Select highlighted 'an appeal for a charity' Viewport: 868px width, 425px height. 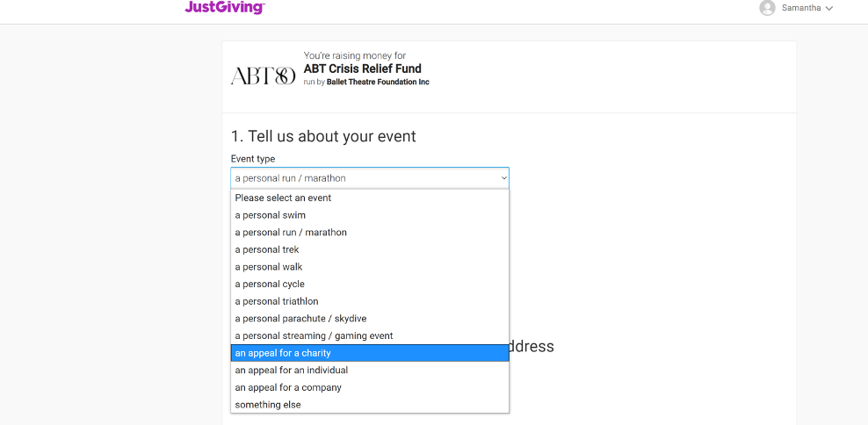pyautogui.click(x=370, y=352)
